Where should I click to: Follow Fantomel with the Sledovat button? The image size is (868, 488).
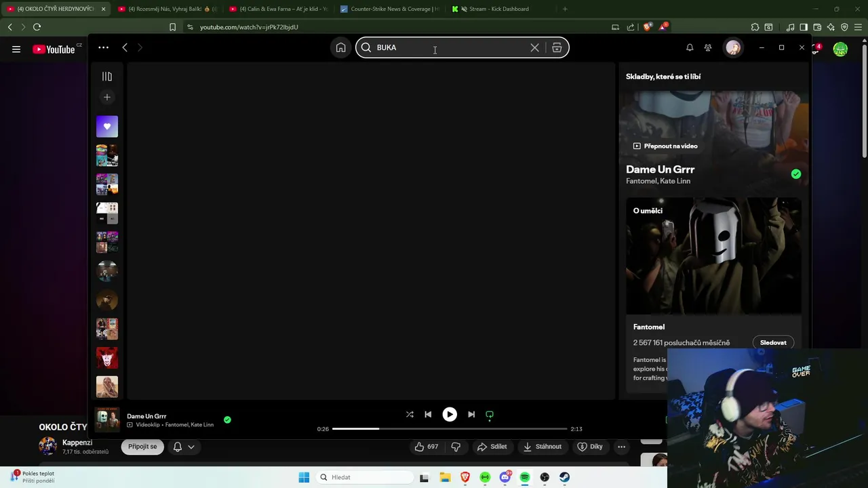tap(773, 342)
